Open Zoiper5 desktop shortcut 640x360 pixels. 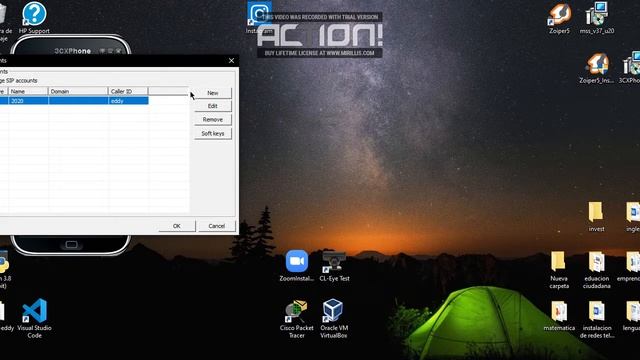pos(559,18)
